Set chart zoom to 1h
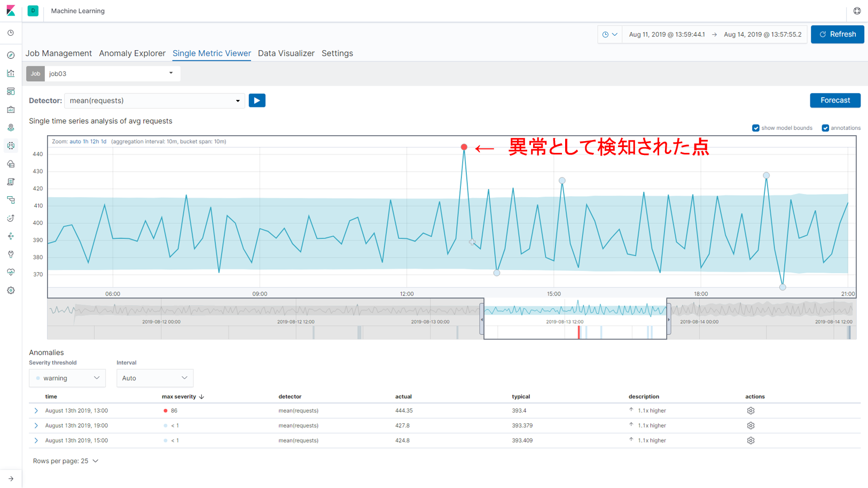Viewport: 868px width, 488px height. (85, 142)
